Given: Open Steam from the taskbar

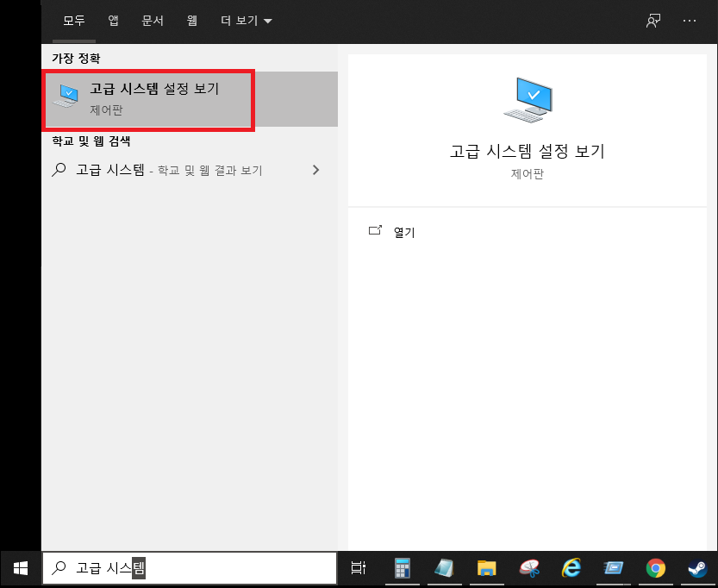Looking at the screenshot, I should point(698,568).
